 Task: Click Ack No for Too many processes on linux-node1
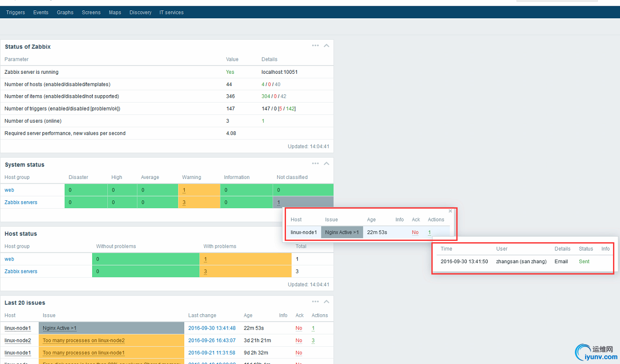click(299, 352)
